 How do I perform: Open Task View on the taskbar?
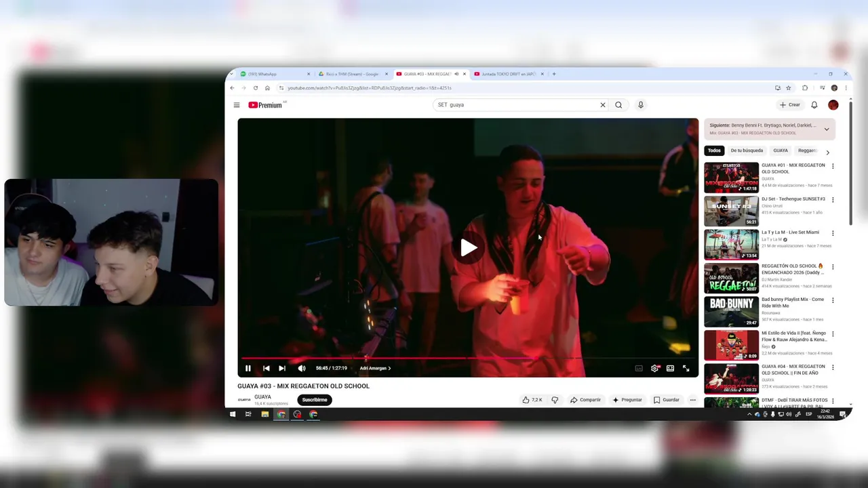tap(248, 414)
